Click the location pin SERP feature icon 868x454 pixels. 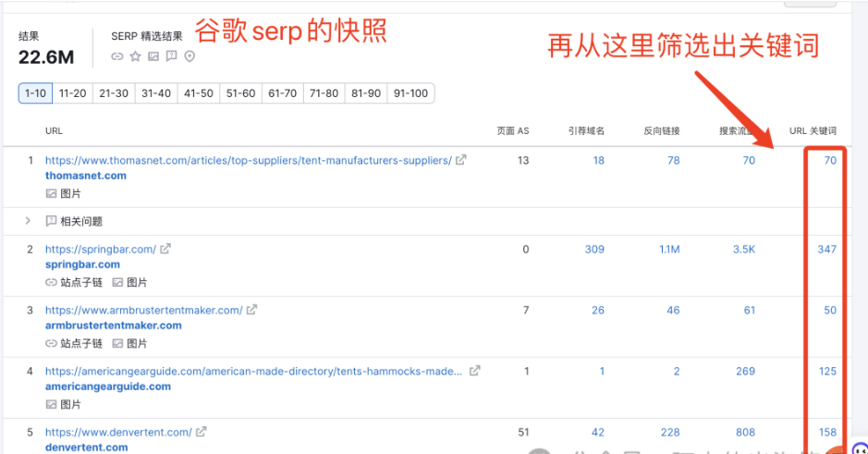189,56
